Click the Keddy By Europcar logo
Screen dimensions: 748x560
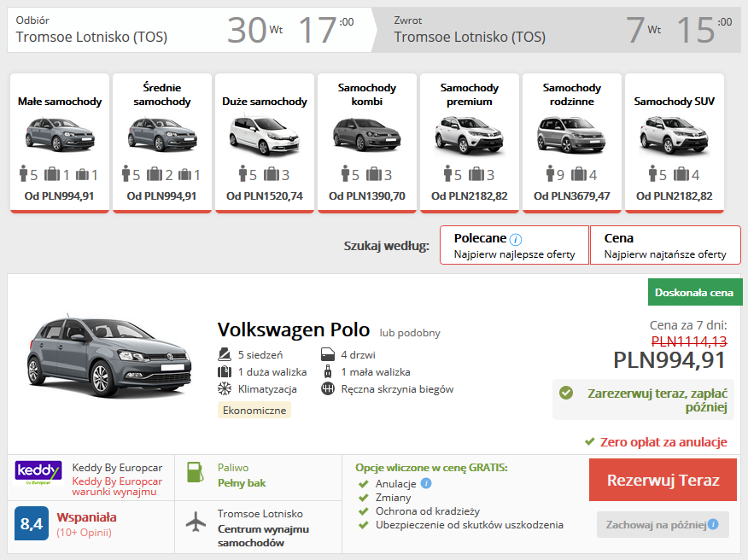click(39, 472)
